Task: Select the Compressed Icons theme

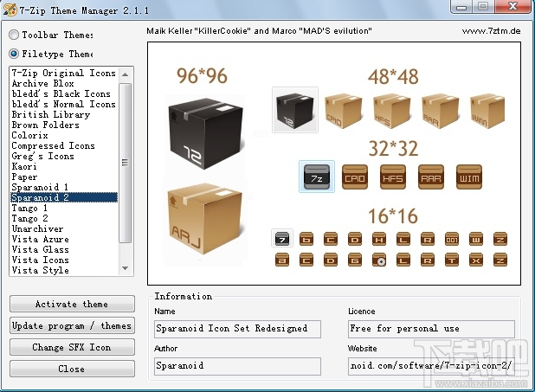Action: click(x=64, y=145)
